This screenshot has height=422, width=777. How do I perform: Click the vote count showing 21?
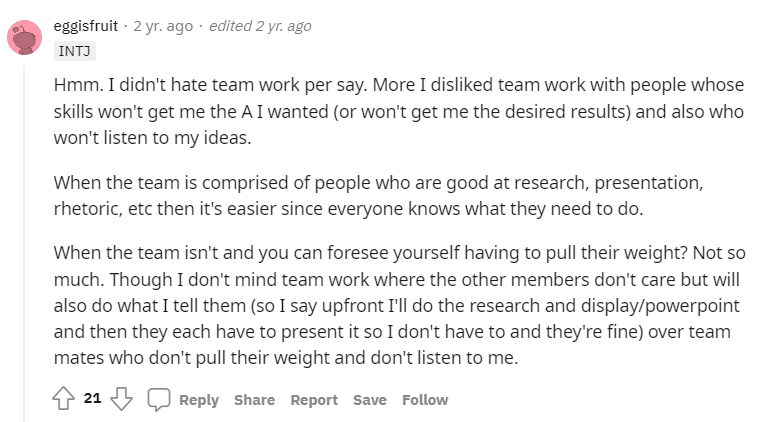click(x=92, y=399)
